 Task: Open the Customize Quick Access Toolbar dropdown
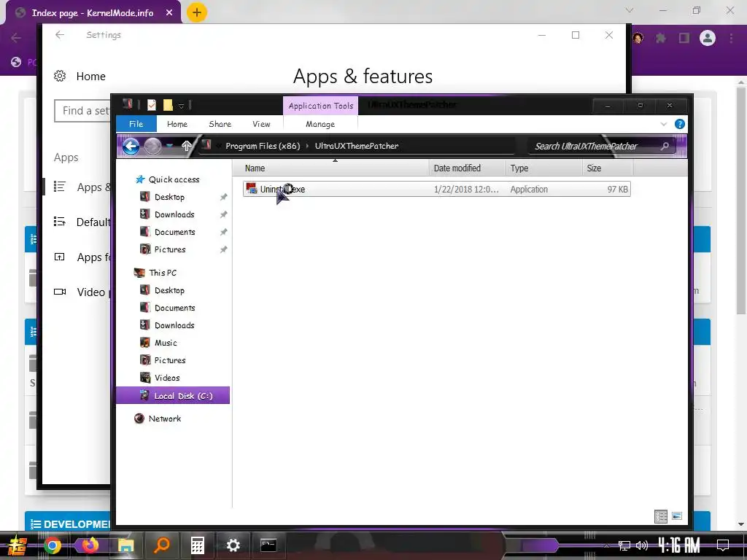point(181,106)
